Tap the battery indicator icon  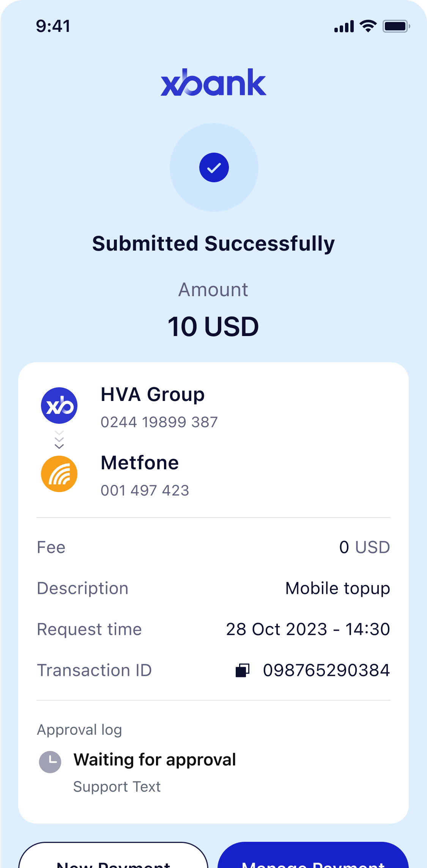[396, 26]
